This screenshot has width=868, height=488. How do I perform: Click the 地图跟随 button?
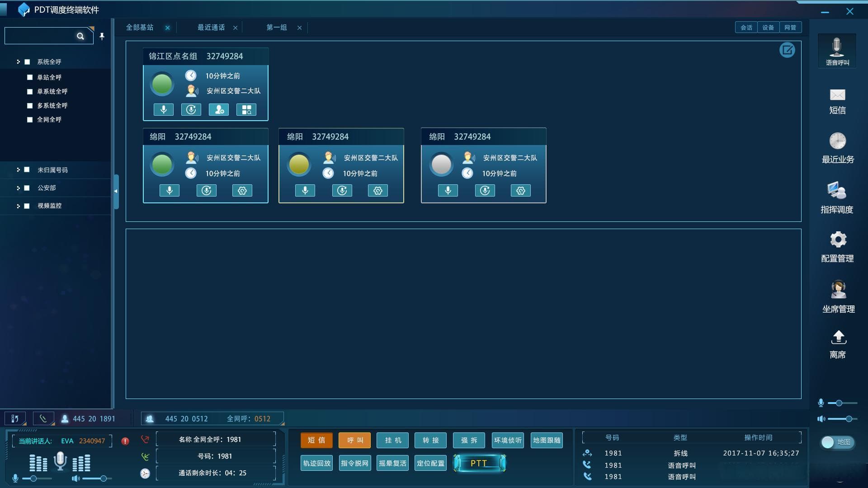pos(547,440)
